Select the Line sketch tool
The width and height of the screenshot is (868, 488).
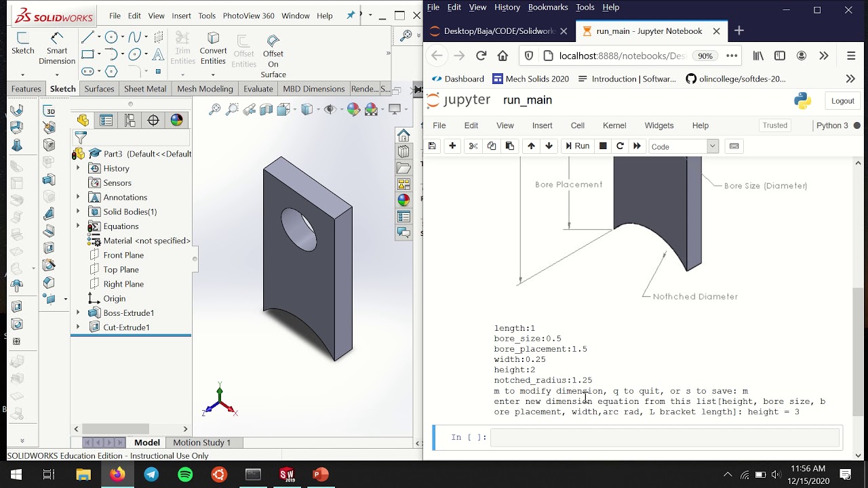[x=88, y=37]
